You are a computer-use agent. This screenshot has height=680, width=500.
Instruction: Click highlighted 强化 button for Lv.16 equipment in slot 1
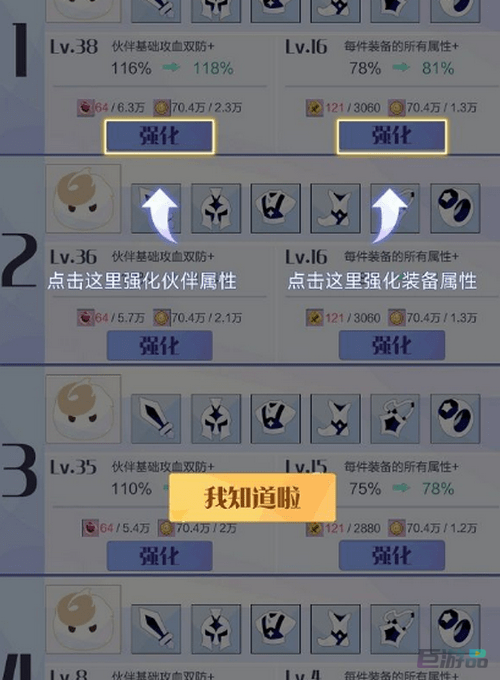pyautogui.click(x=392, y=137)
